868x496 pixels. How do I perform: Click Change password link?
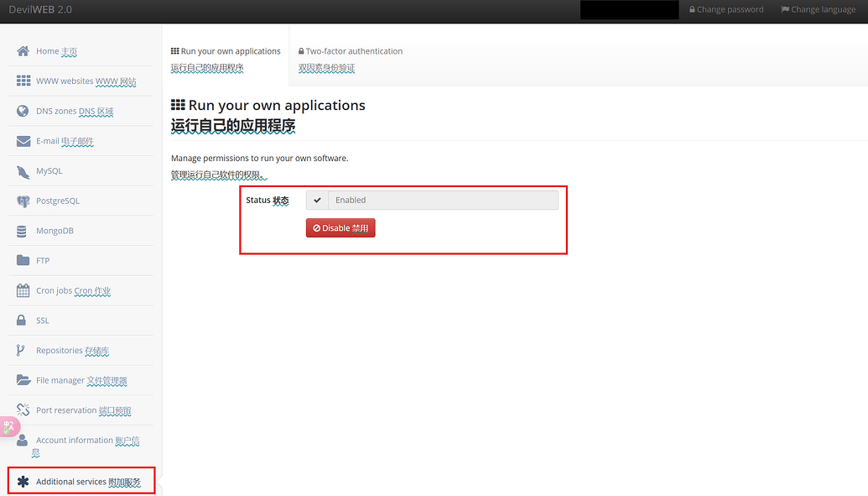tap(726, 9)
